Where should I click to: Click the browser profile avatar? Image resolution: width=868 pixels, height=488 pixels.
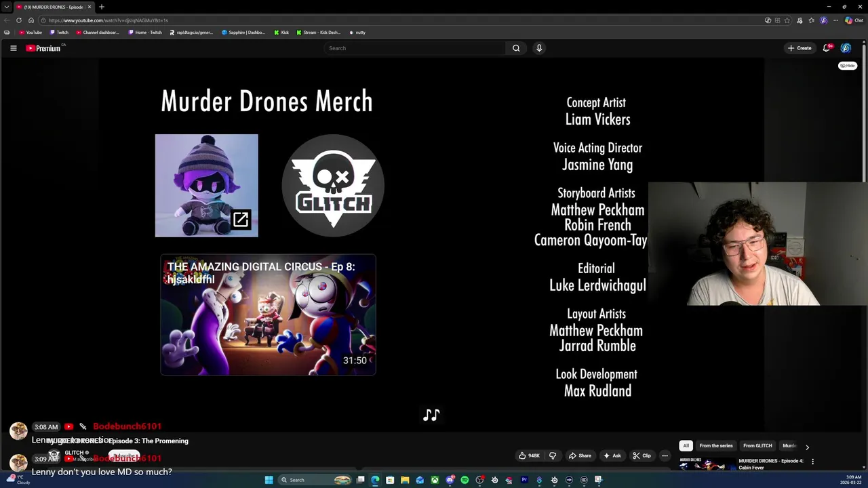(824, 20)
